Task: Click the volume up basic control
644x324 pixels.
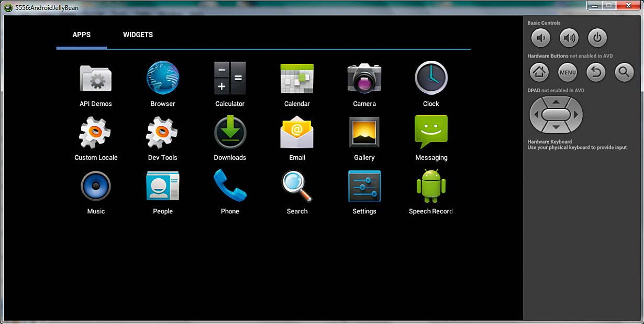Action: (x=569, y=38)
